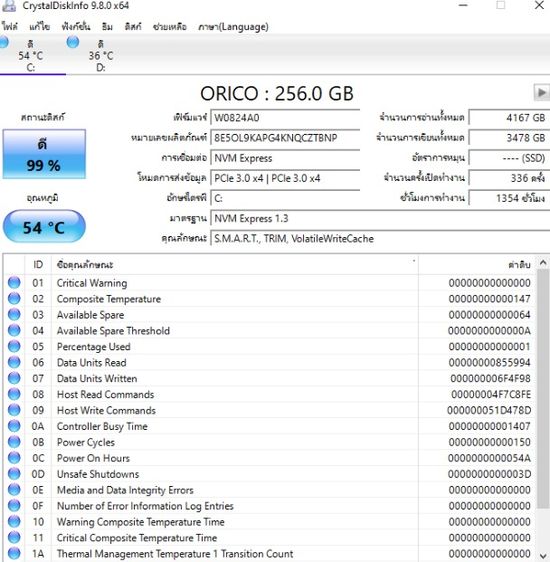Open the first menu in the menu bar
The height and width of the screenshot is (562, 550).
(10, 27)
